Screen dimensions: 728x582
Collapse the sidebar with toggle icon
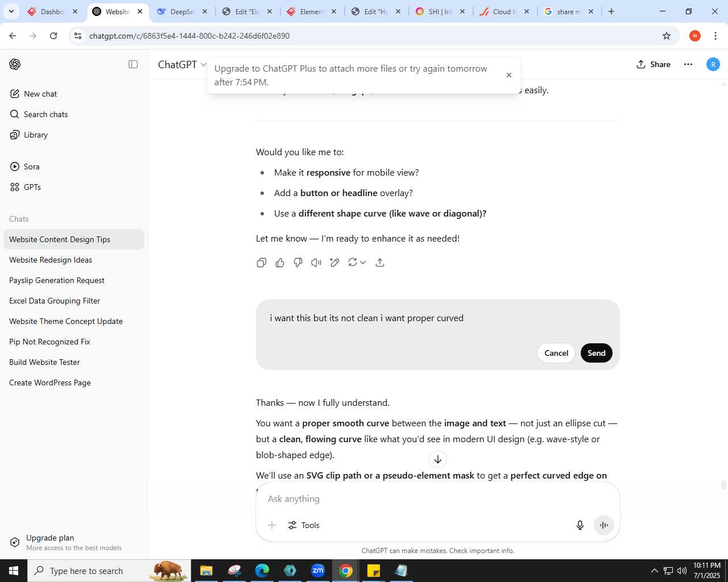[133, 64]
